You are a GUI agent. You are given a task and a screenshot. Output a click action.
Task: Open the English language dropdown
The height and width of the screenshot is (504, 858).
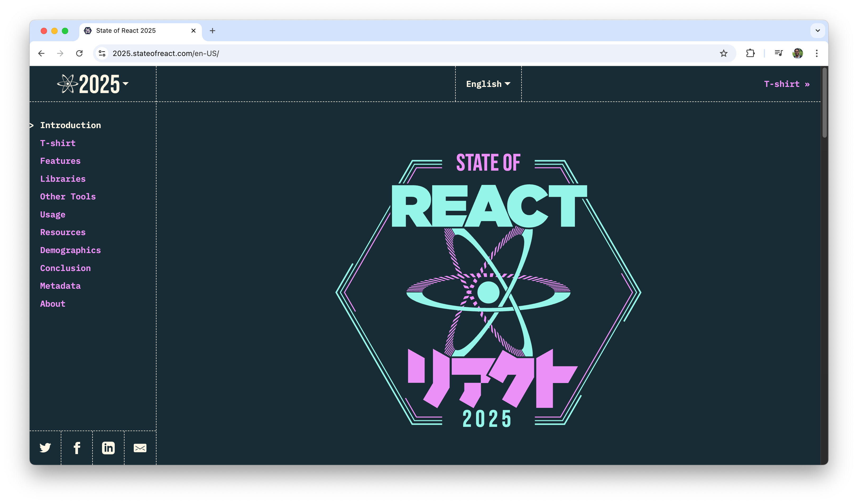click(488, 84)
